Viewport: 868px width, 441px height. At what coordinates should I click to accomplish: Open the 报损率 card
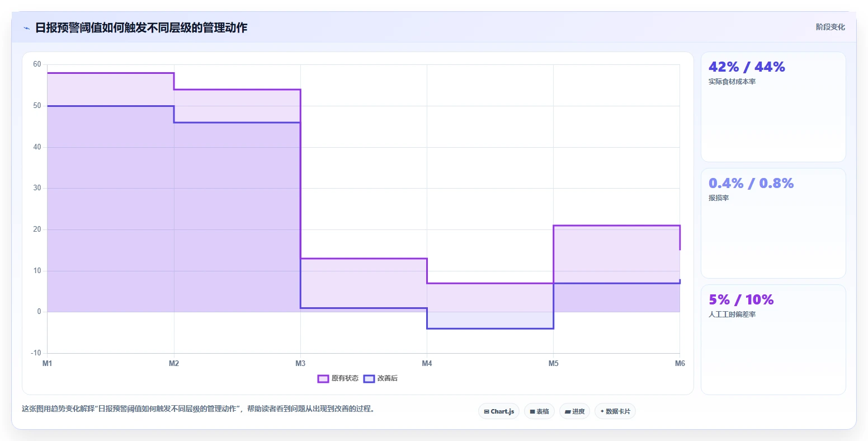click(x=773, y=223)
